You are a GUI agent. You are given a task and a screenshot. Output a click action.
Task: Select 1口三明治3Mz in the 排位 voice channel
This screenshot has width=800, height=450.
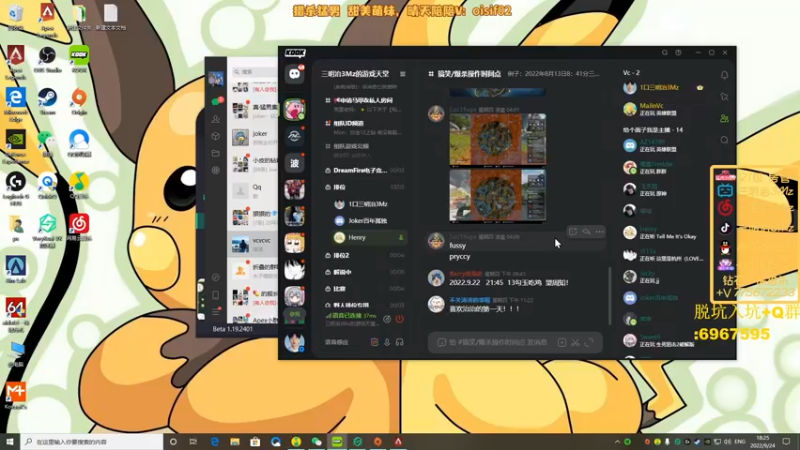click(369, 204)
